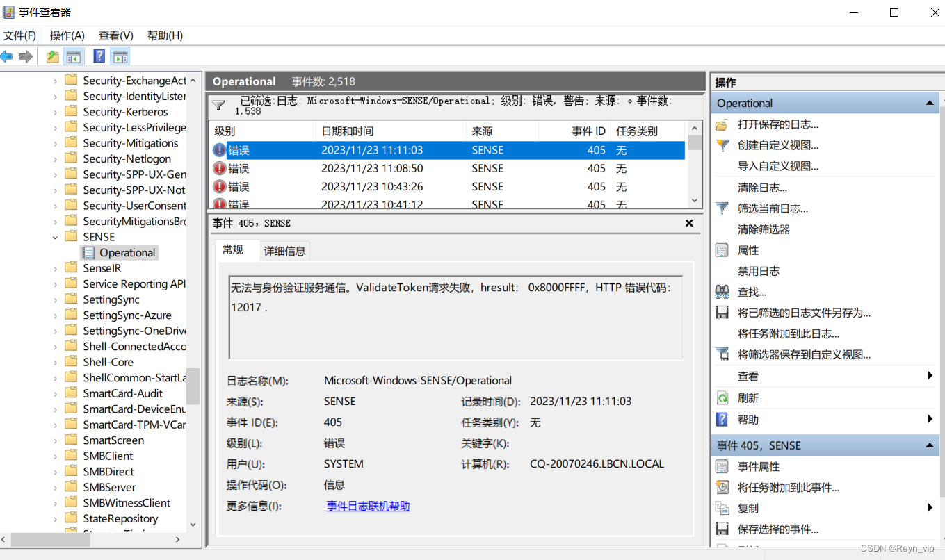Open the 操作(A) menu
This screenshot has width=945, height=560.
(67, 35)
